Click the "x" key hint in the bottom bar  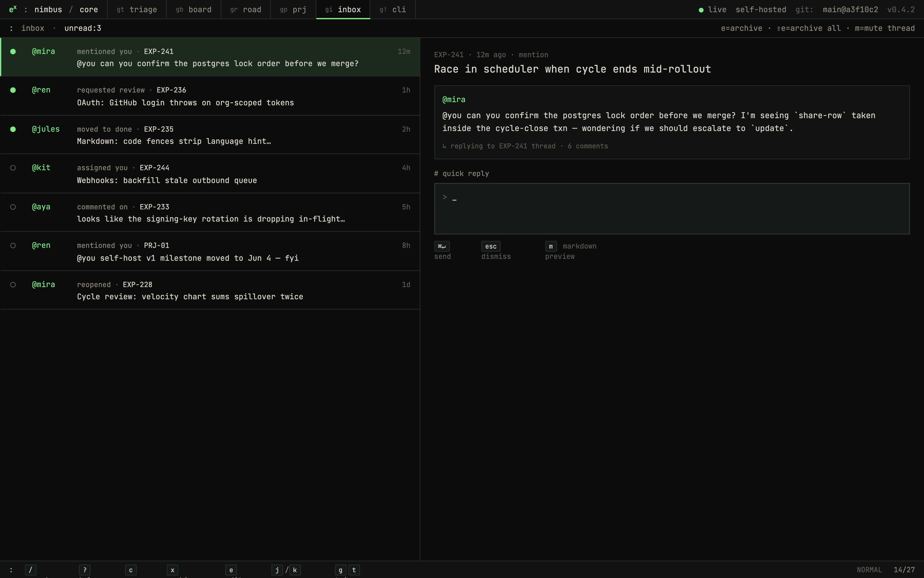click(173, 570)
